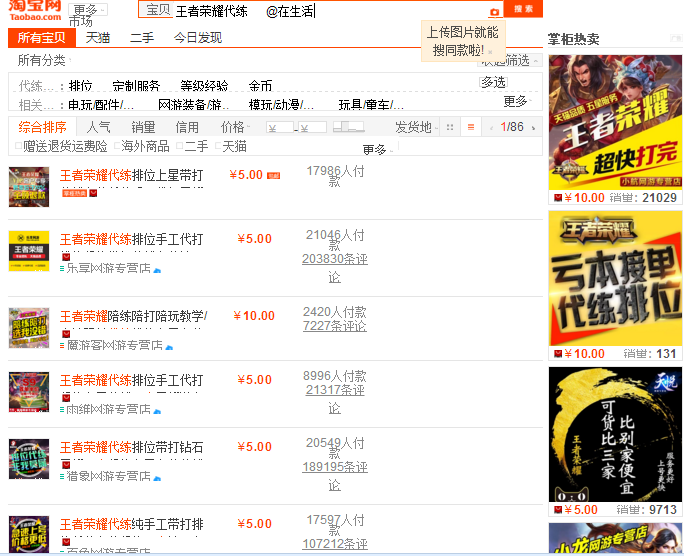Viewport: 684px width, 556px height.
Task: Open 亏本接单代练排位 ad image
Action: [x=615, y=278]
